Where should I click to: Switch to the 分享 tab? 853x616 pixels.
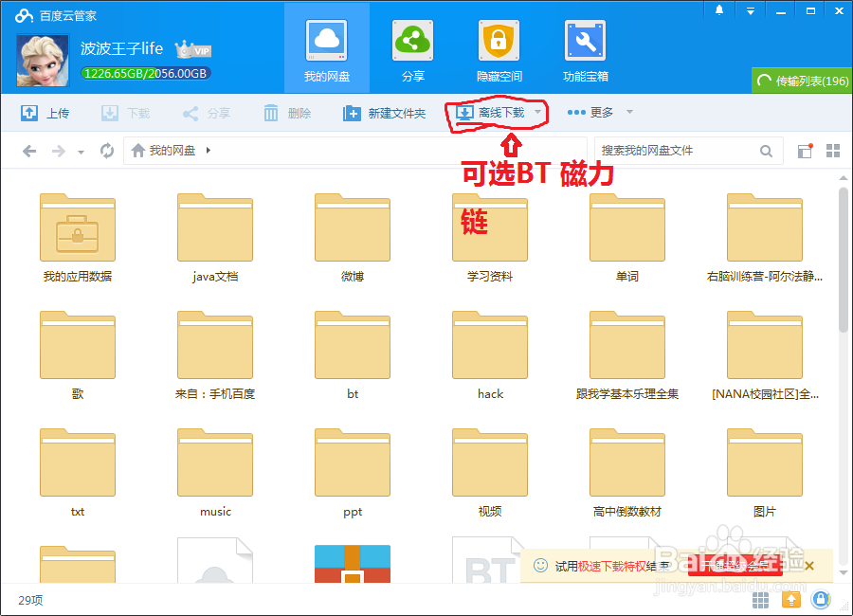tap(413, 49)
